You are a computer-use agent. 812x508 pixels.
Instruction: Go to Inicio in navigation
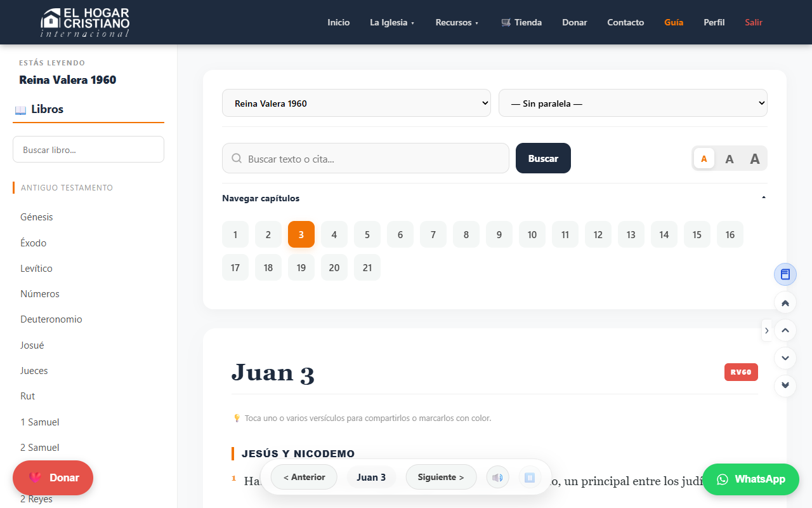[339, 22]
